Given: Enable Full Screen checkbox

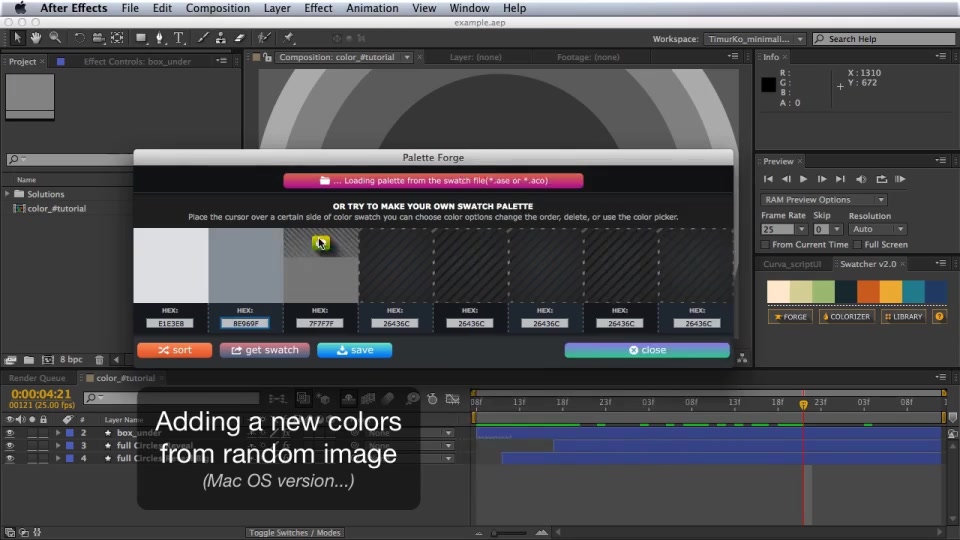Looking at the screenshot, I should click(x=858, y=245).
